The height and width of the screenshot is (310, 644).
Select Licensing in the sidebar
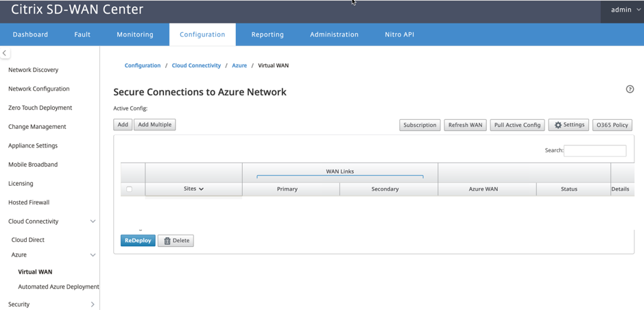point(21,184)
